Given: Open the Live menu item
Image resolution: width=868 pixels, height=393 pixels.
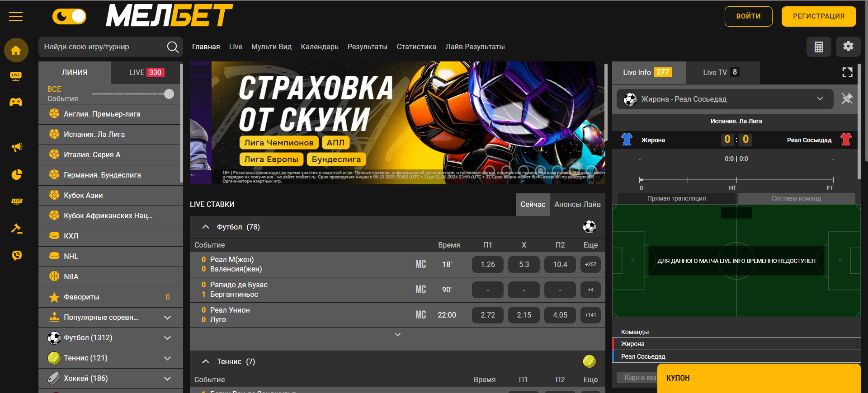Looking at the screenshot, I should [x=236, y=47].
